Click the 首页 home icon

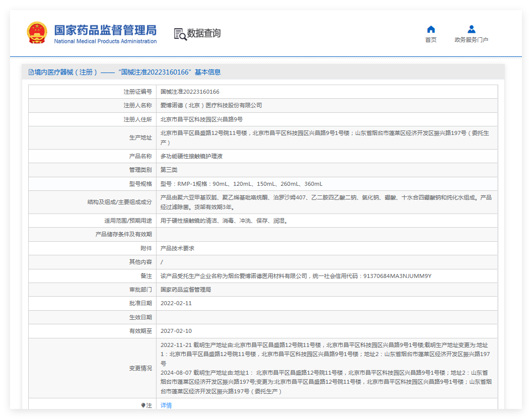(x=431, y=29)
